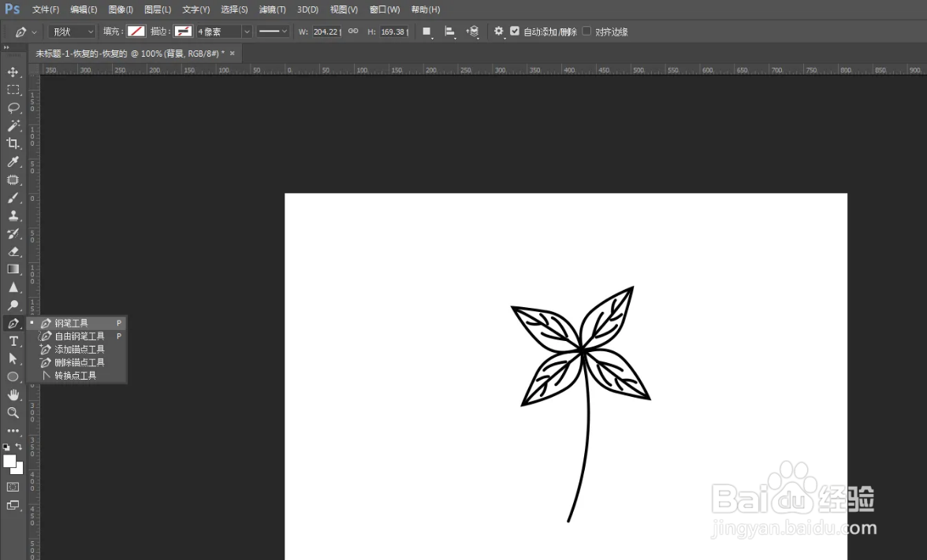The height and width of the screenshot is (560, 927).
Task: Swap foreground and background colors
Action: pyautogui.click(x=19, y=447)
